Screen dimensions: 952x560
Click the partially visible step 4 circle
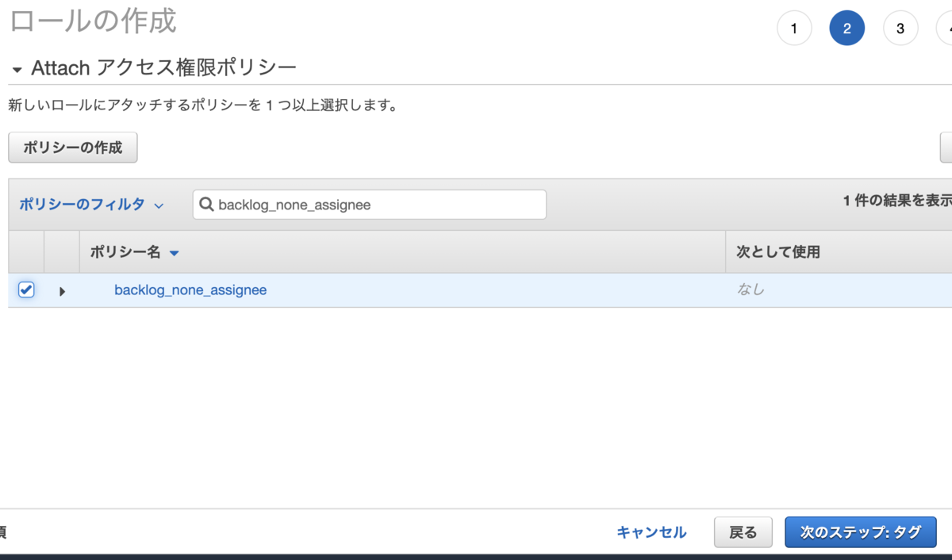click(x=949, y=28)
